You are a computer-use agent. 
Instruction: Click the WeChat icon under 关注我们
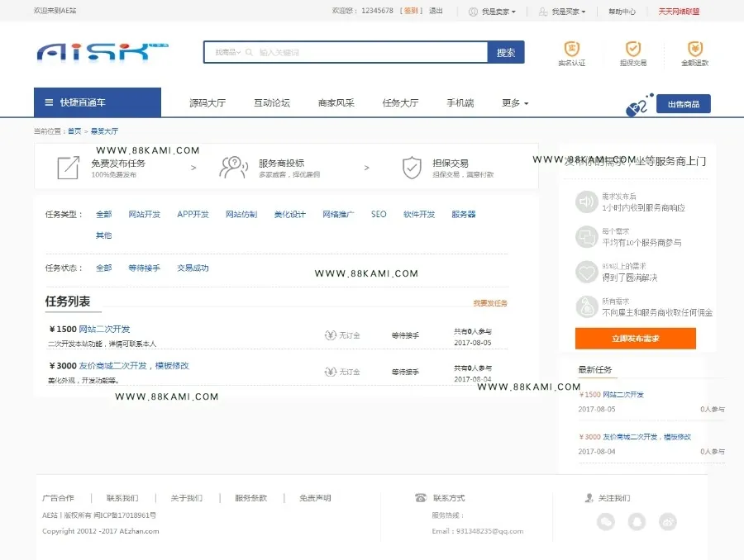pos(605,521)
